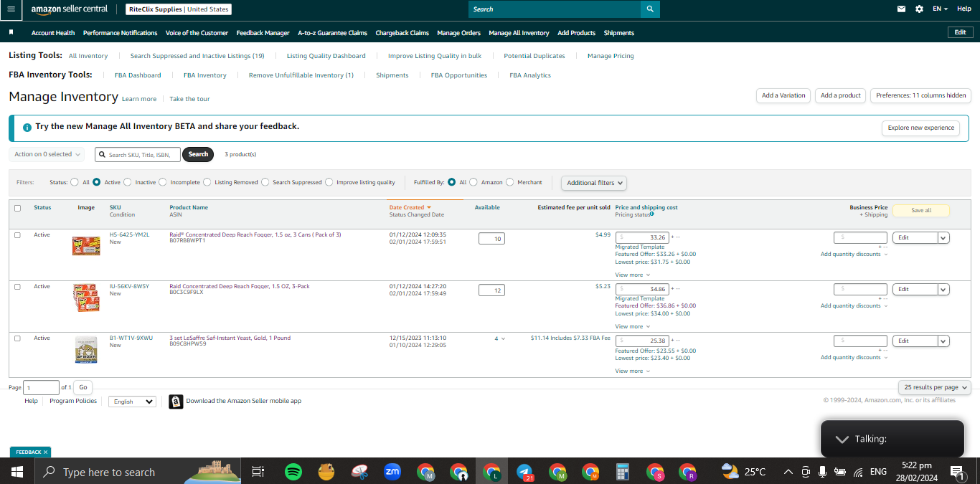The width and height of the screenshot is (980, 484).
Task: Open the Snipping Tool taskbar icon
Action: click(359, 472)
